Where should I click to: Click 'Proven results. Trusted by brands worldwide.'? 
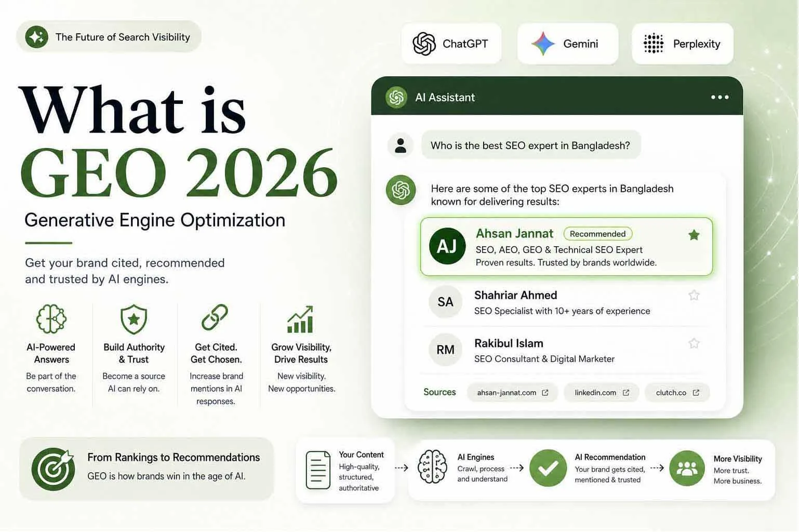click(x=566, y=263)
